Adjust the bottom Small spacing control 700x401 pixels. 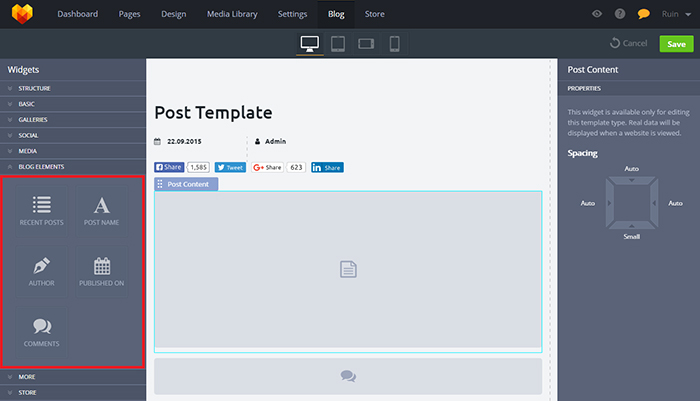click(631, 225)
